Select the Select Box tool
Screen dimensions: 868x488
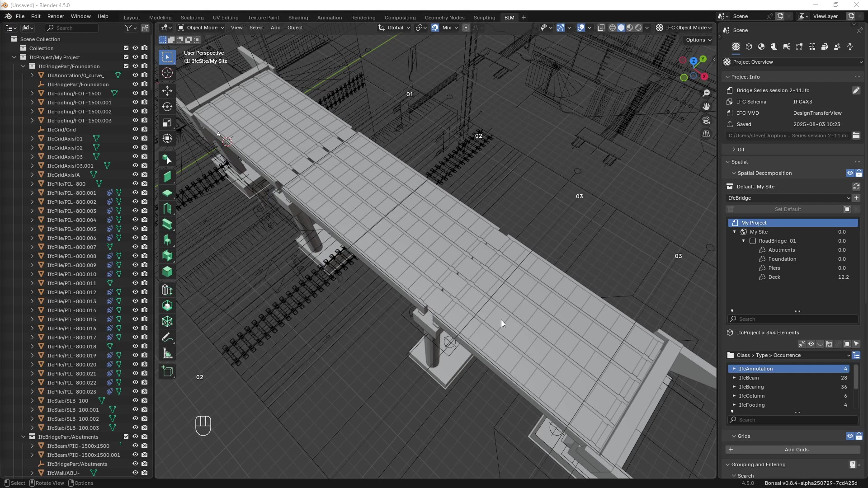[x=167, y=57]
